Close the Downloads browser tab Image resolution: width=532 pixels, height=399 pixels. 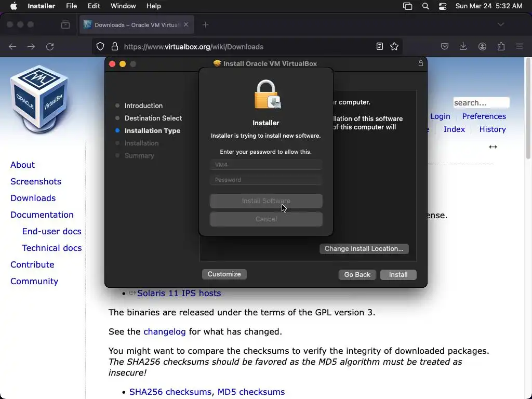pyautogui.click(x=186, y=25)
